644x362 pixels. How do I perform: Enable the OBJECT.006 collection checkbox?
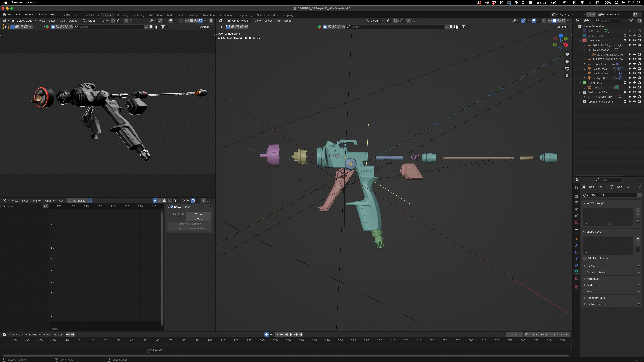pyautogui.click(x=625, y=36)
